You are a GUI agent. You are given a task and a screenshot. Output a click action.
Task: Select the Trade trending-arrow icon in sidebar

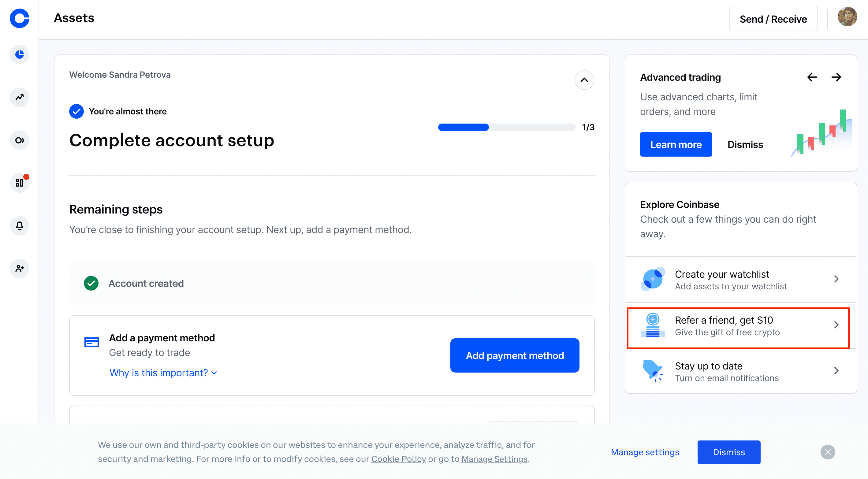[x=19, y=97]
